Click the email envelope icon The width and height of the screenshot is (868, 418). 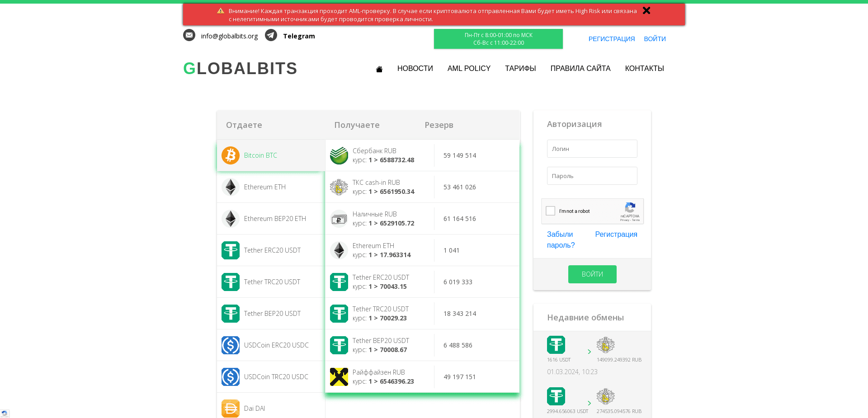click(x=189, y=35)
